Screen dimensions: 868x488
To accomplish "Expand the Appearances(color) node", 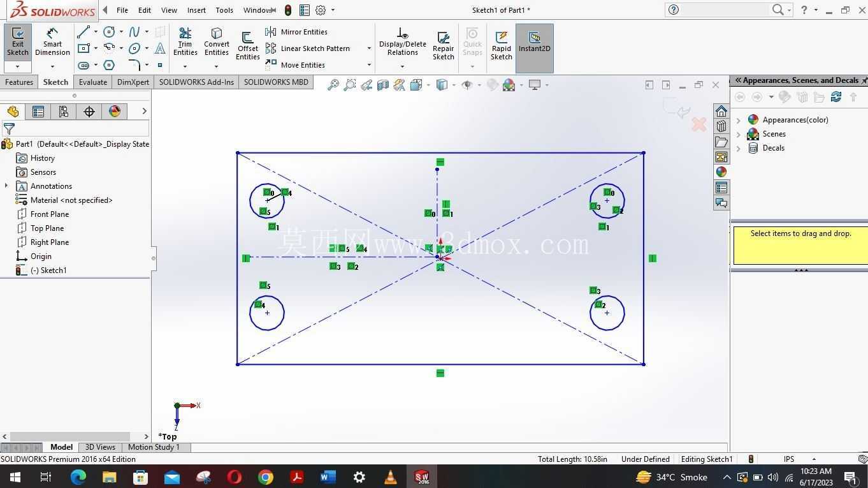I will (x=739, y=120).
